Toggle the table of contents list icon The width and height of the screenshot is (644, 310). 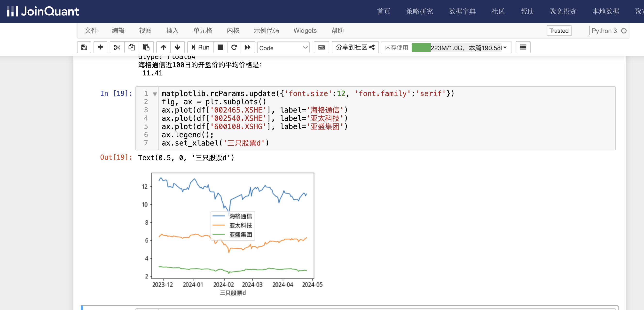pyautogui.click(x=523, y=47)
